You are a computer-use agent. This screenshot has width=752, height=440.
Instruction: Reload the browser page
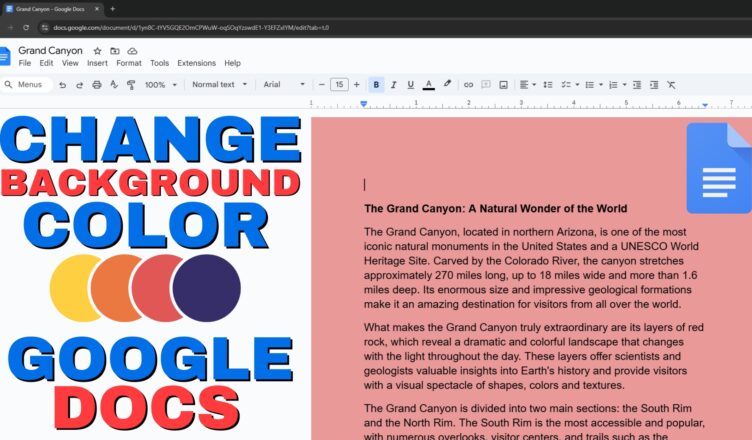click(26, 28)
